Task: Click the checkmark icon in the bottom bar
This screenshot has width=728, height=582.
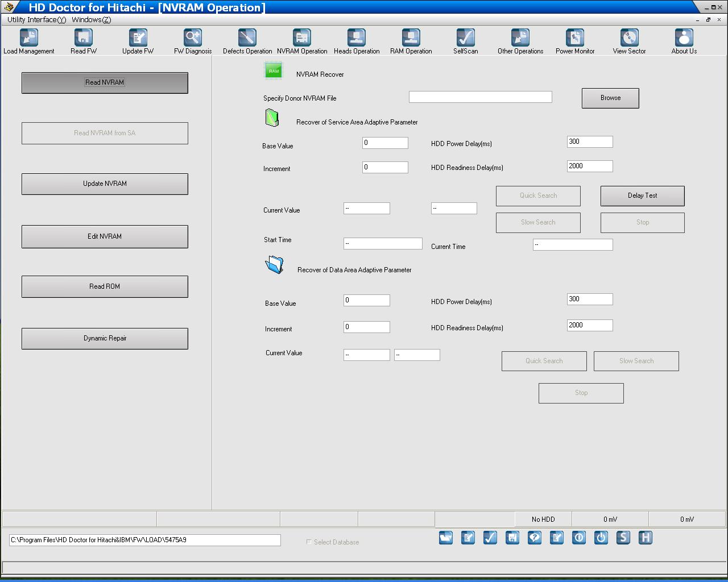Action: click(490, 538)
